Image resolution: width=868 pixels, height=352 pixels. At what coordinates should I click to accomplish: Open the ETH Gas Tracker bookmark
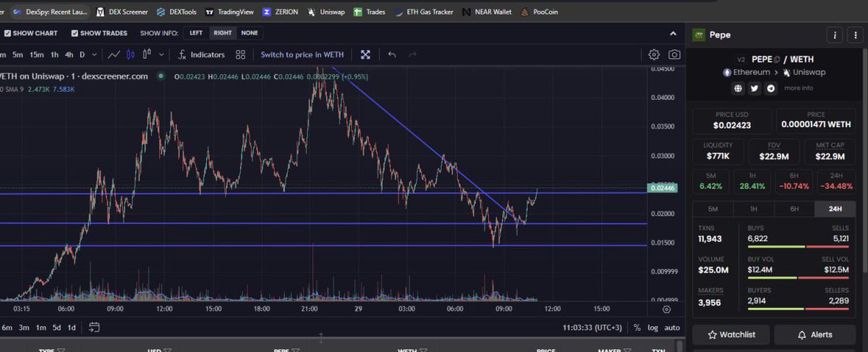click(423, 12)
